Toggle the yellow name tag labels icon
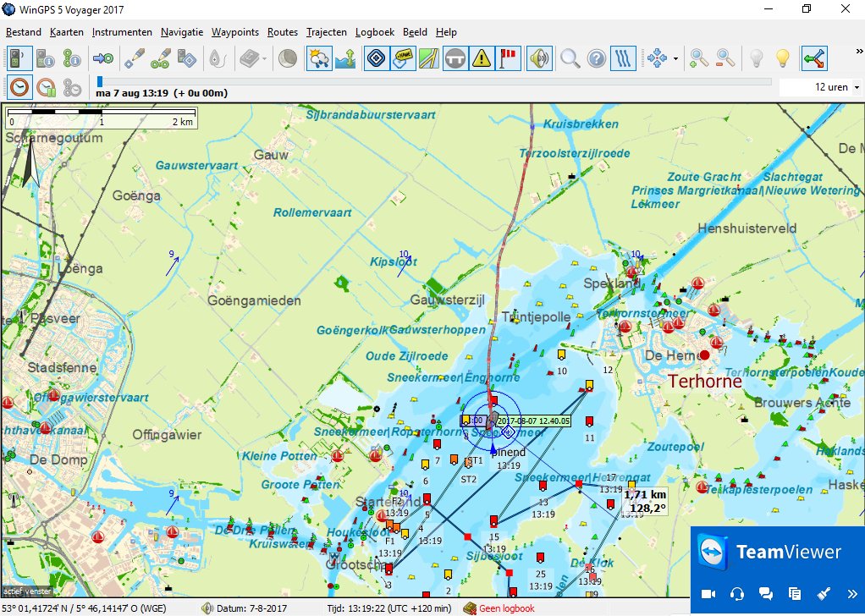 pos(403,58)
